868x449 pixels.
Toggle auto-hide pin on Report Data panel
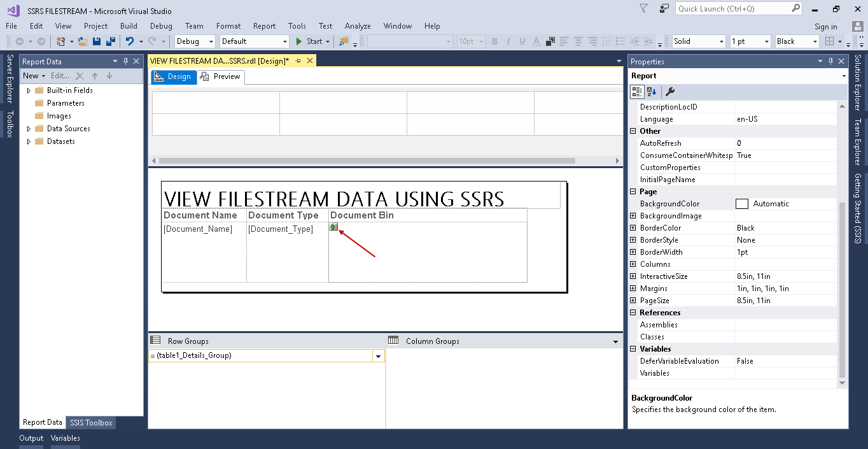coord(126,61)
